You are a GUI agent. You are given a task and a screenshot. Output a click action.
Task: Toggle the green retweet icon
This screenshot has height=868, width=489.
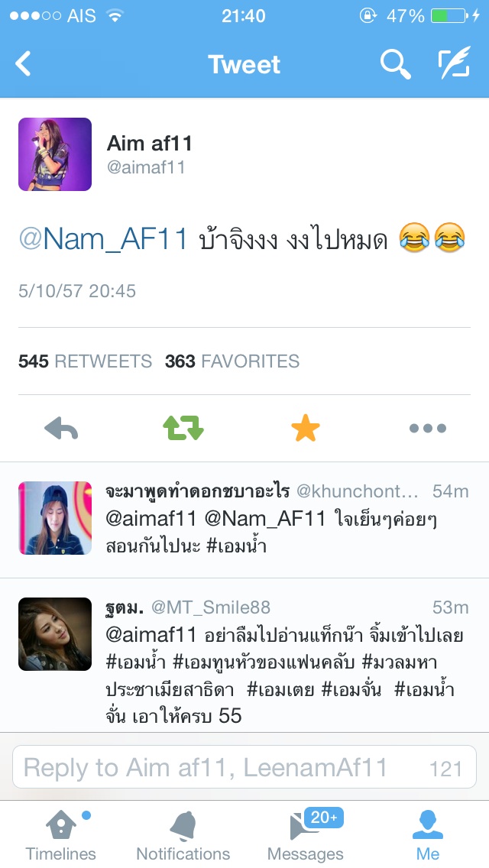[x=183, y=428]
